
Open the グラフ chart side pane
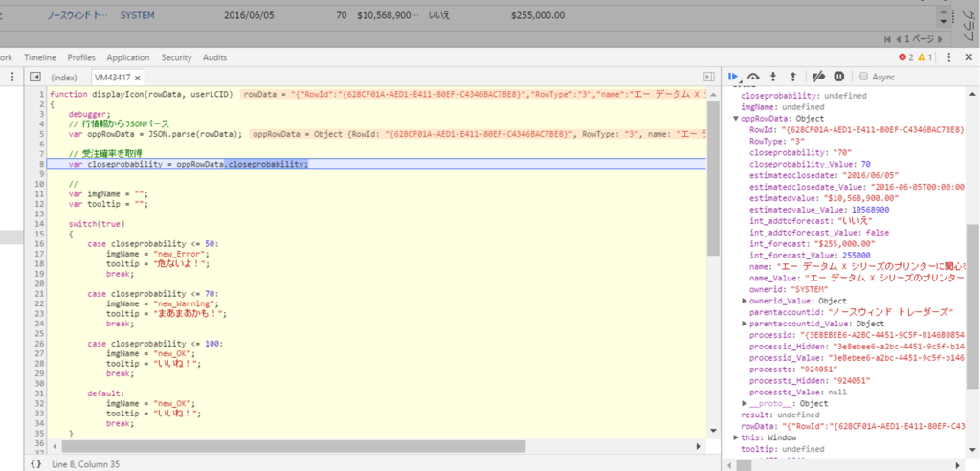[x=967, y=25]
